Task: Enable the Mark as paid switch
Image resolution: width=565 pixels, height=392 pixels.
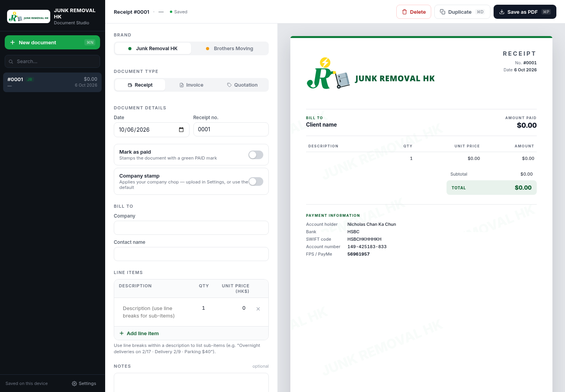Action: [256, 155]
